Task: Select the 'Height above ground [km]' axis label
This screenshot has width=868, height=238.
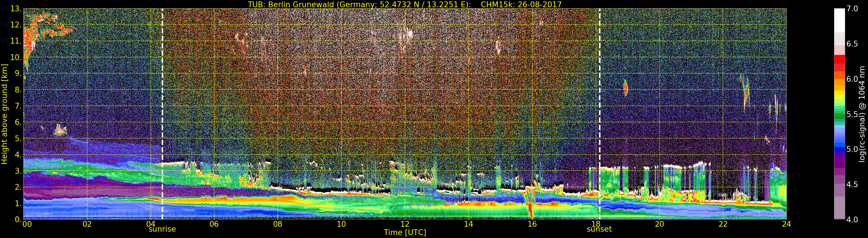Action: [4, 114]
